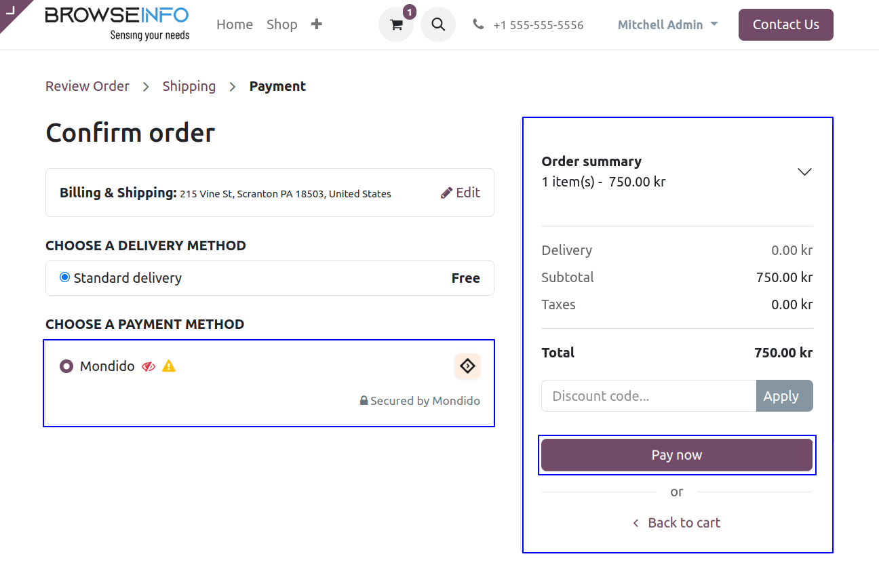Go to Review Order breadcrumb step

click(87, 86)
